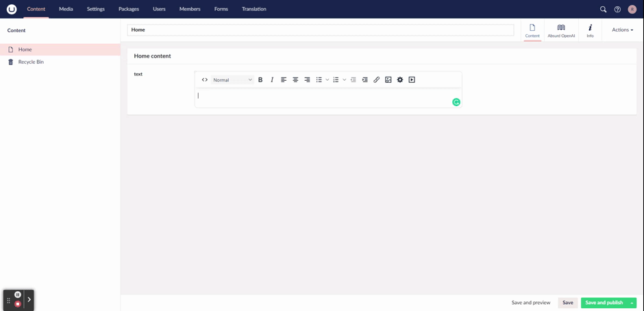Select Home node in content tree

tap(60, 49)
